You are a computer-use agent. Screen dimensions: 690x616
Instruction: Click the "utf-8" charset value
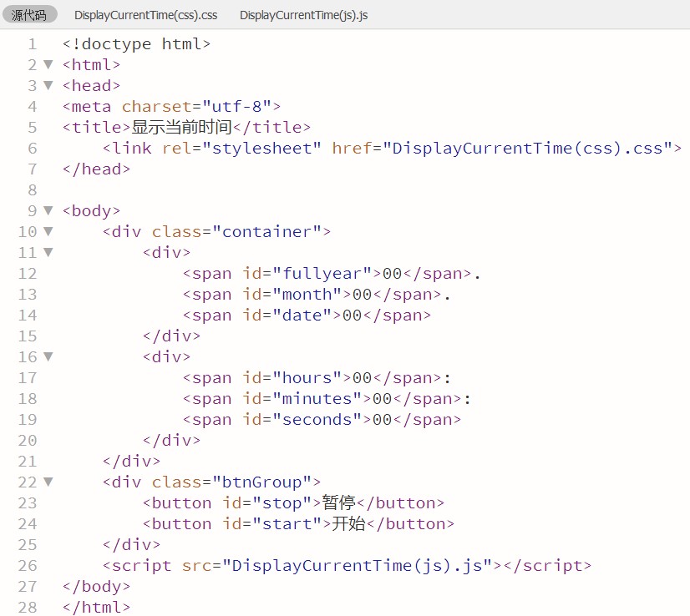click(236, 106)
